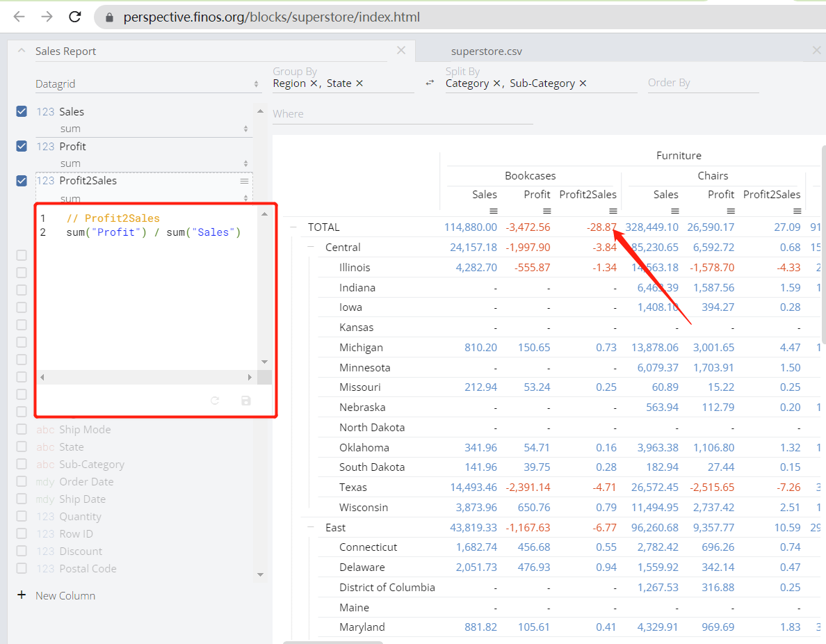The image size is (826, 644).
Task: Enable the Quantity column checkbox
Action: point(22,516)
